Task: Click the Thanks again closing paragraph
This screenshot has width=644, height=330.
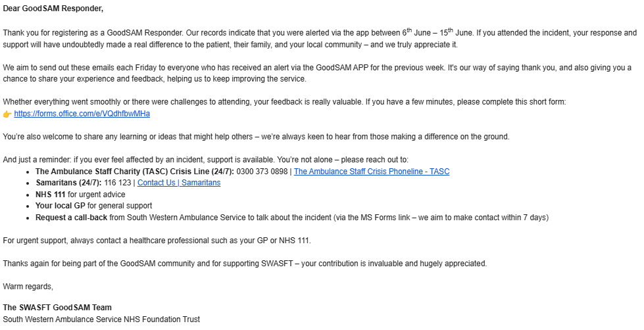Action: click(245, 264)
